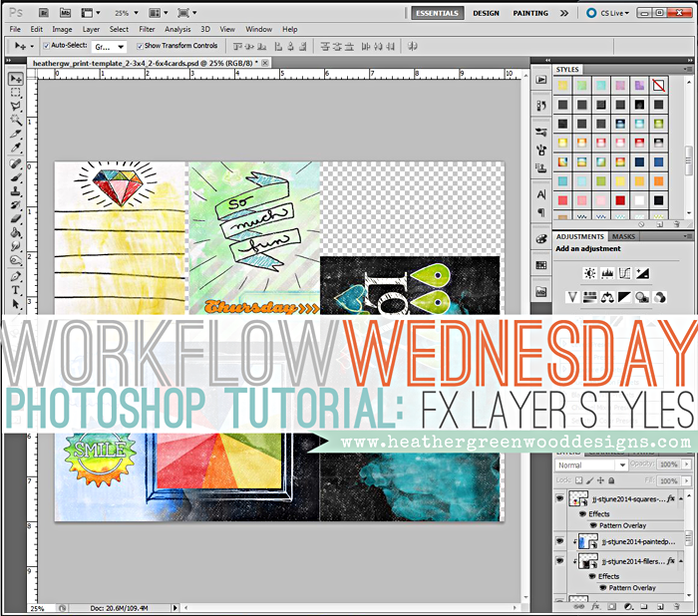The image size is (698, 616).
Task: Select the Crop tool
Action: (16, 134)
